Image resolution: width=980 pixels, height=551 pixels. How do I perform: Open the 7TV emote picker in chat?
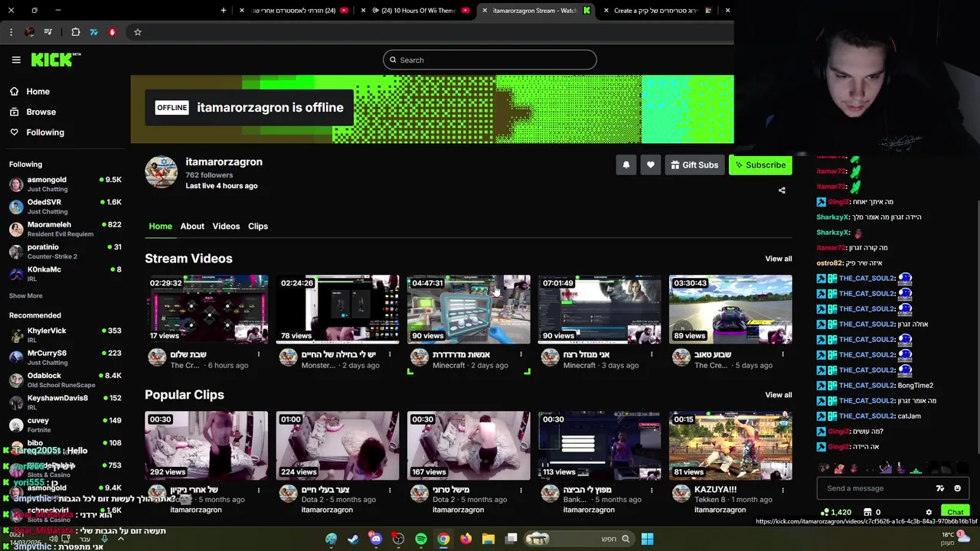940,488
